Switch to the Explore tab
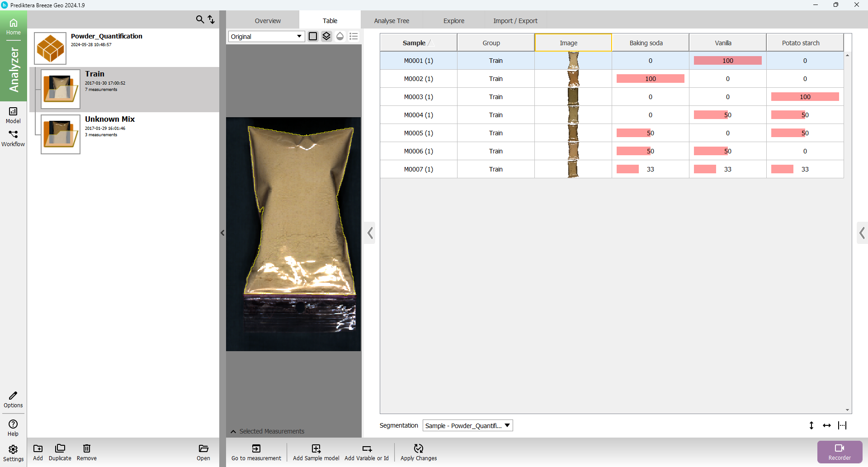Viewport: 868px width, 467px height. pos(453,21)
